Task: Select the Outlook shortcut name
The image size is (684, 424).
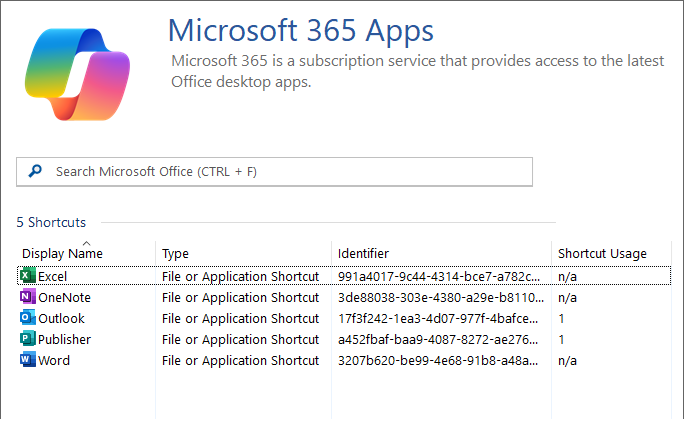Action: click(61, 318)
